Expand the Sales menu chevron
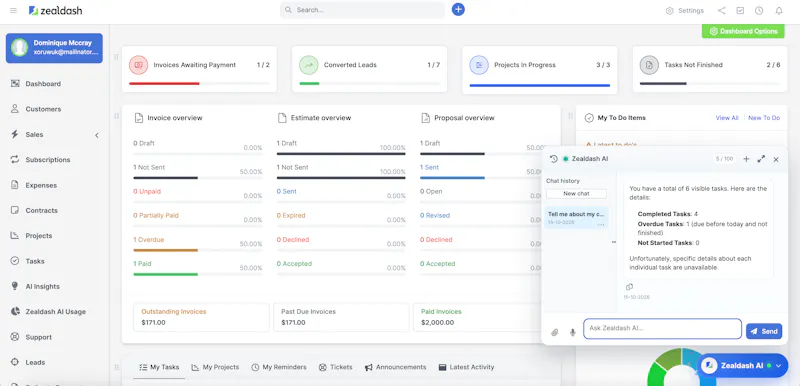The image size is (800, 386). pos(97,135)
